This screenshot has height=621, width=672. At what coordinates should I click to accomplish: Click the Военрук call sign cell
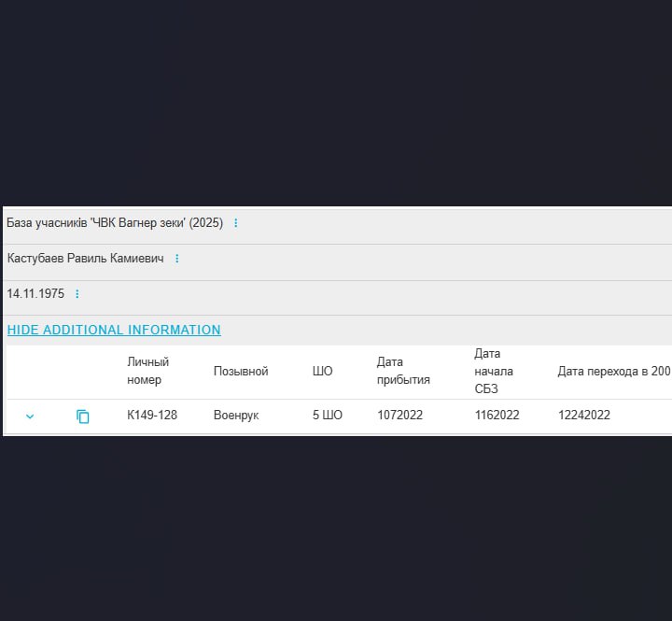pos(236,415)
